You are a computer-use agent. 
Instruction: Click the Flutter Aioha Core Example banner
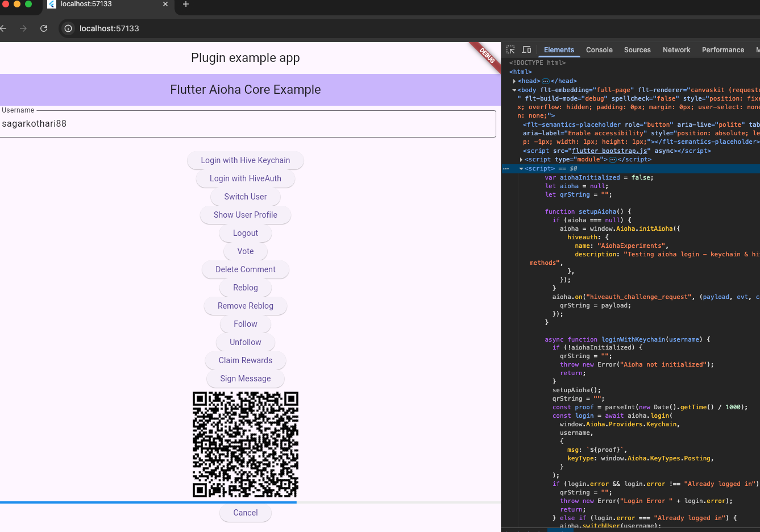point(246,90)
